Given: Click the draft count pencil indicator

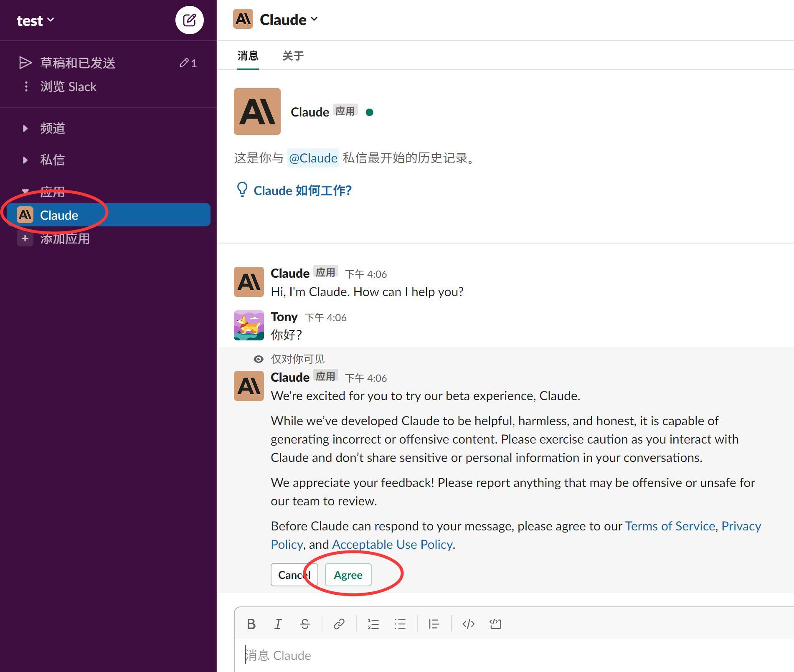Looking at the screenshot, I should [x=188, y=63].
